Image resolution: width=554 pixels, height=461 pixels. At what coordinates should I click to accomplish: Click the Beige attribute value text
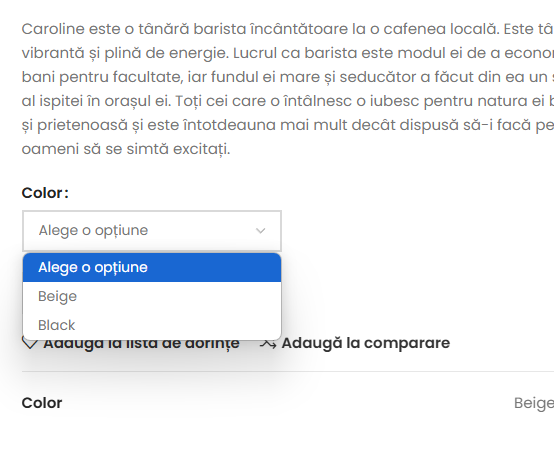(534, 403)
